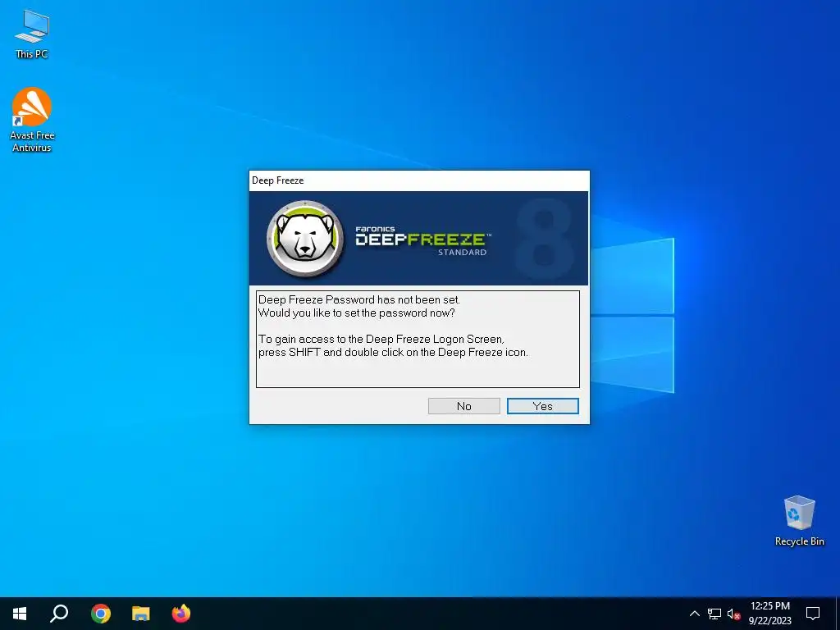Select the Avast Free Antivirus shortcut
840x630 pixels.
tap(32, 120)
